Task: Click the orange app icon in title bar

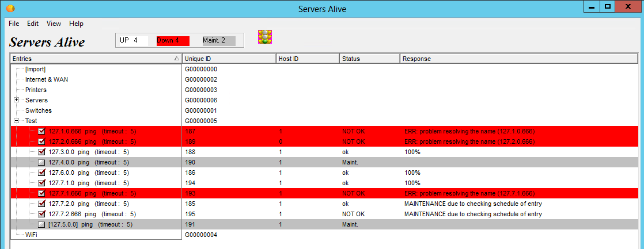Action: [x=11, y=8]
